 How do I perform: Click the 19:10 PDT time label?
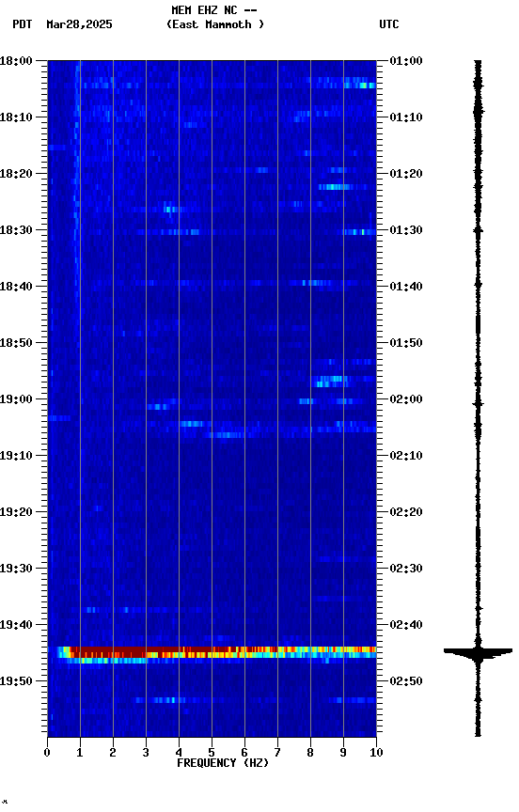(x=16, y=456)
